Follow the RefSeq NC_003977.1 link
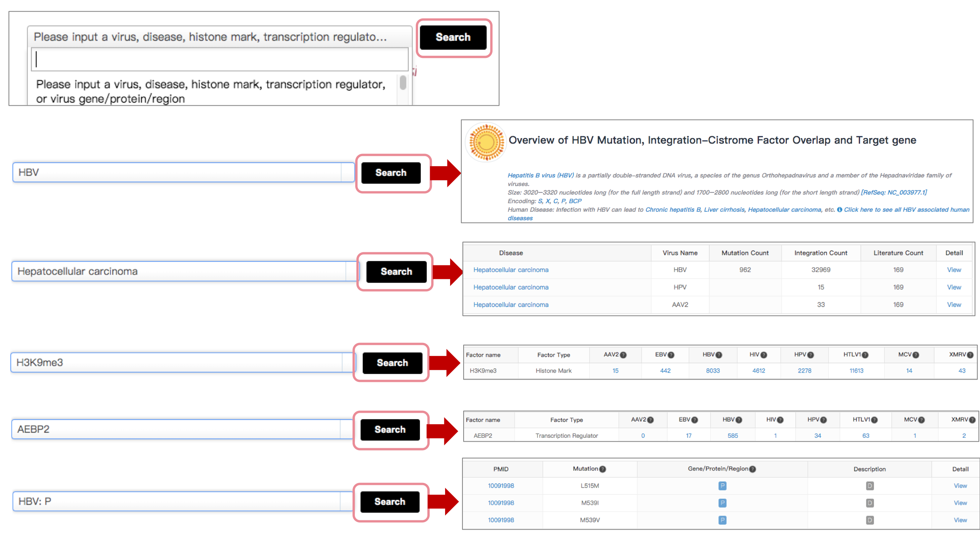This screenshot has height=540, width=980. click(894, 192)
